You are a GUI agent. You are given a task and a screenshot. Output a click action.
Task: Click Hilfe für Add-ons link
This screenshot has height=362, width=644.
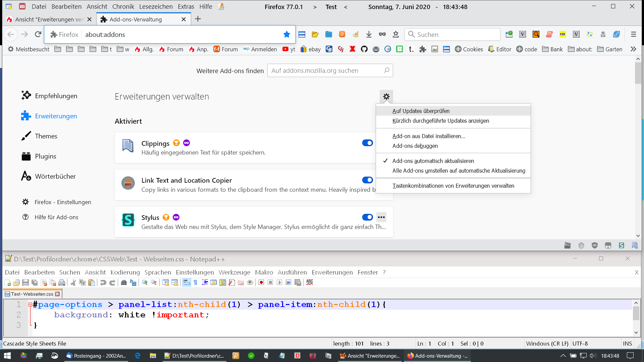pyautogui.click(x=56, y=217)
